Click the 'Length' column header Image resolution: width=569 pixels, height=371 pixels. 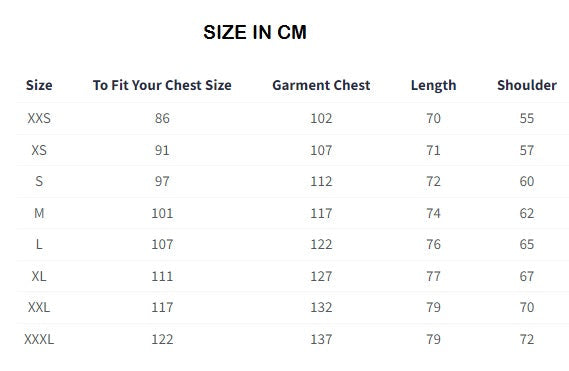[433, 85]
